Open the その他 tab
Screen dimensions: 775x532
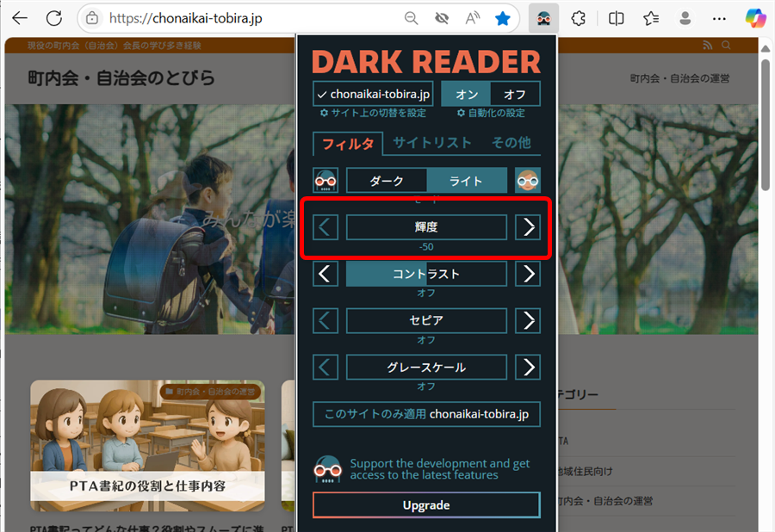click(511, 143)
